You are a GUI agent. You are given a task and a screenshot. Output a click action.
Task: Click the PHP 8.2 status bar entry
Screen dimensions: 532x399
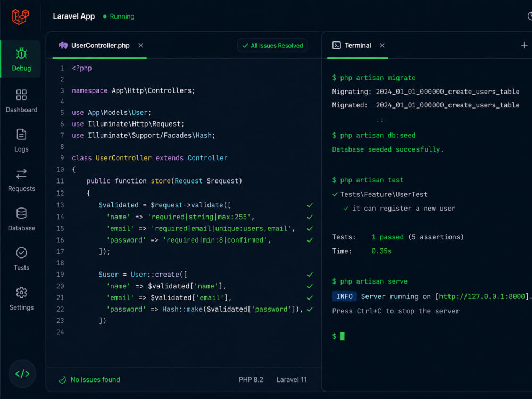(251, 380)
